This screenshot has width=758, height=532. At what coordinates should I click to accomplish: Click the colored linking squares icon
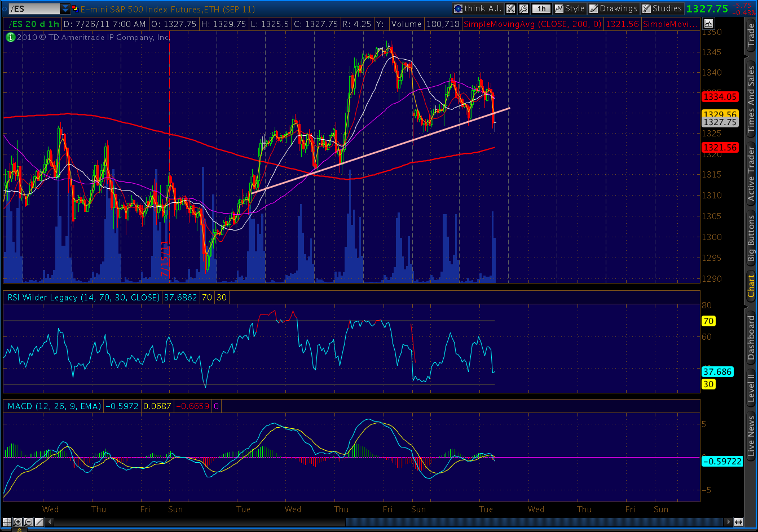click(x=76, y=9)
